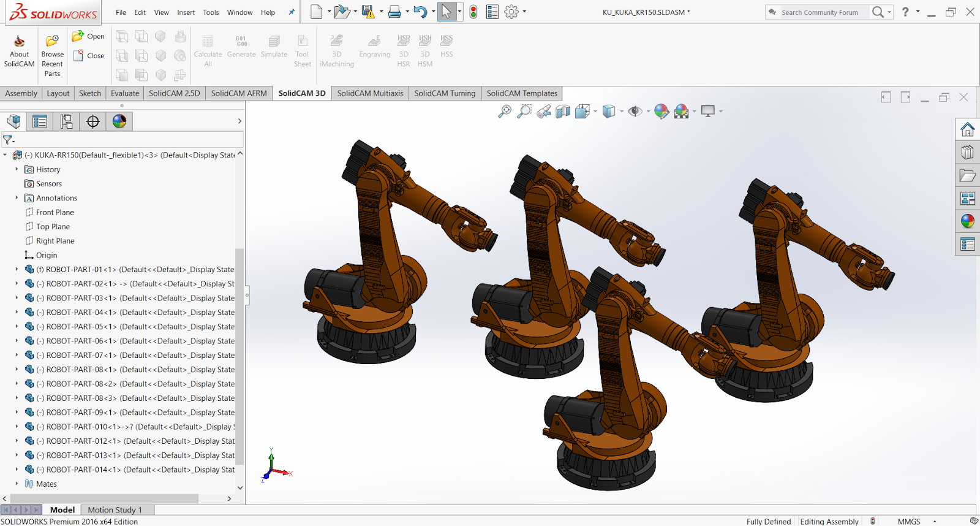Image resolution: width=980 pixels, height=526 pixels.
Task: Select the Sensors folder
Action: (x=48, y=183)
